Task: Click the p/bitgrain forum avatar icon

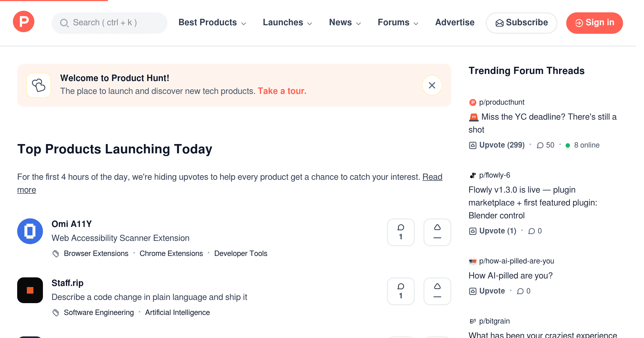Action: click(473, 321)
